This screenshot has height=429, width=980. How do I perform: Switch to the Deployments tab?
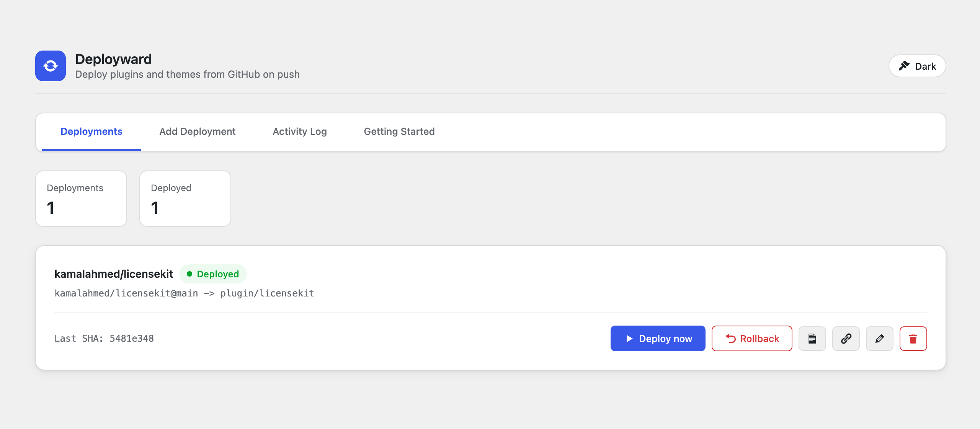tap(91, 131)
